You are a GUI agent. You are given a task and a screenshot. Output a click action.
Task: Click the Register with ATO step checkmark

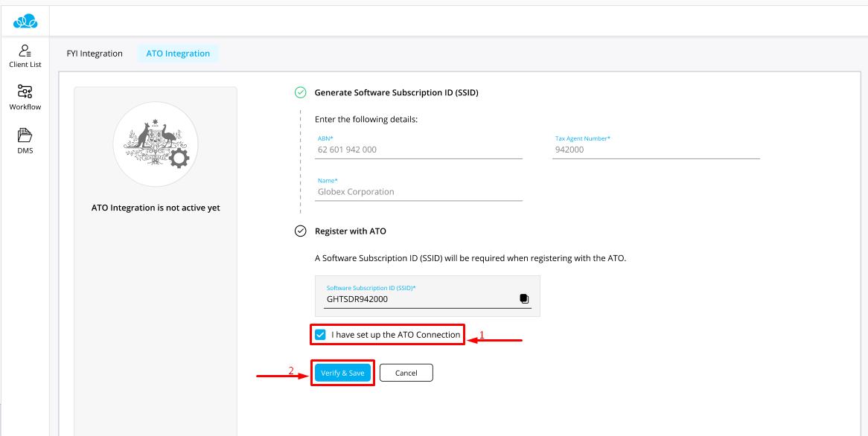point(300,231)
